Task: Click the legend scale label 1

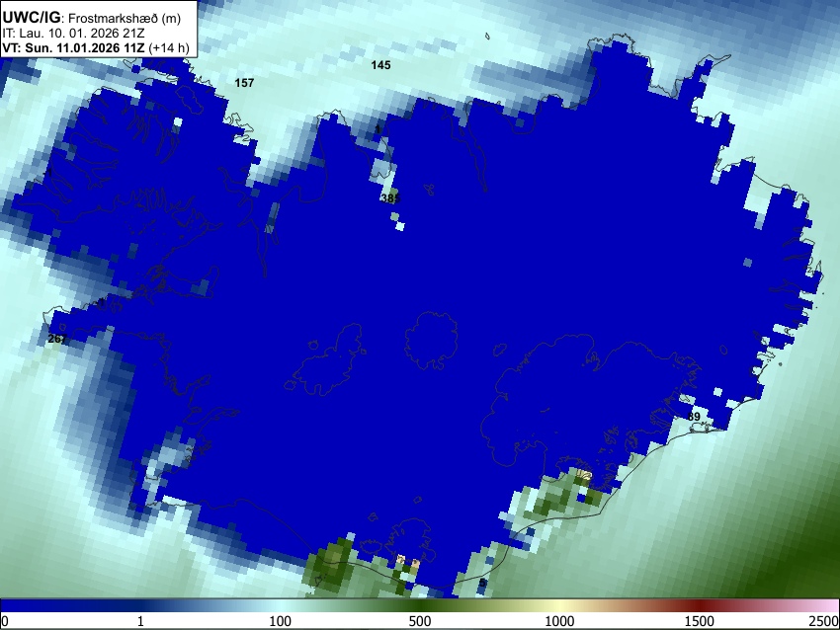Action: [140, 621]
